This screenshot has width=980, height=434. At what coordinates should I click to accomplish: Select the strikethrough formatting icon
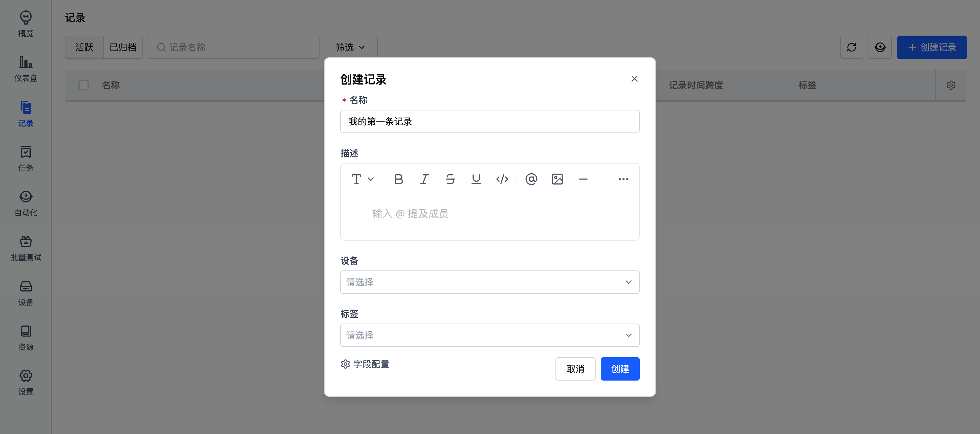pos(450,179)
